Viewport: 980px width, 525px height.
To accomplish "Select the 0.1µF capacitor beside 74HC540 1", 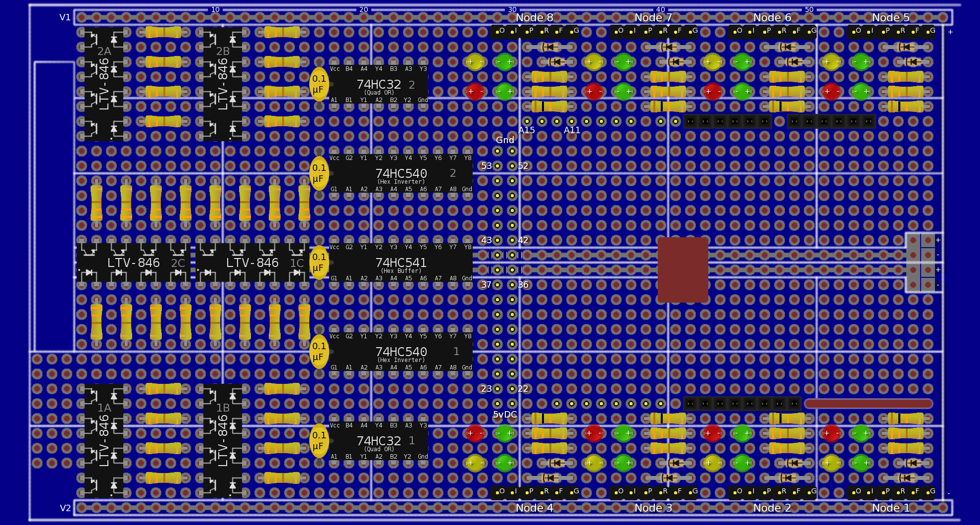I will click(319, 352).
